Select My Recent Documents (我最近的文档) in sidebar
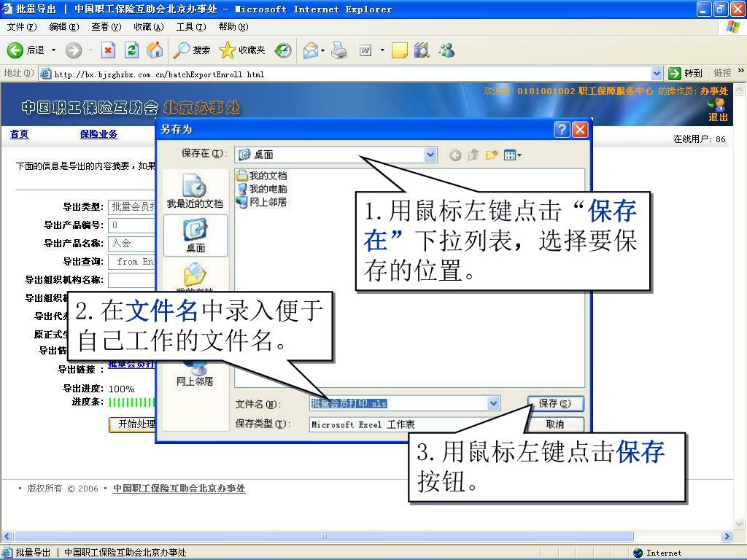The height and width of the screenshot is (560, 747). point(195,192)
